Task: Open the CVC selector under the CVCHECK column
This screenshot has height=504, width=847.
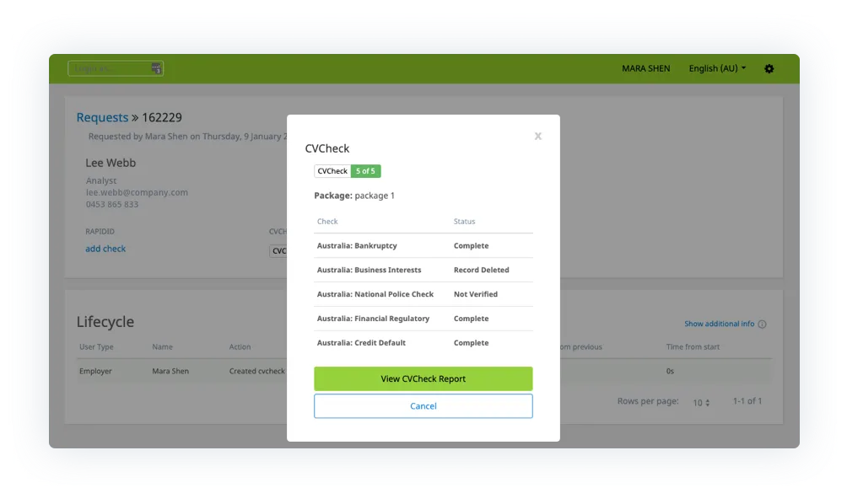Action: click(279, 250)
